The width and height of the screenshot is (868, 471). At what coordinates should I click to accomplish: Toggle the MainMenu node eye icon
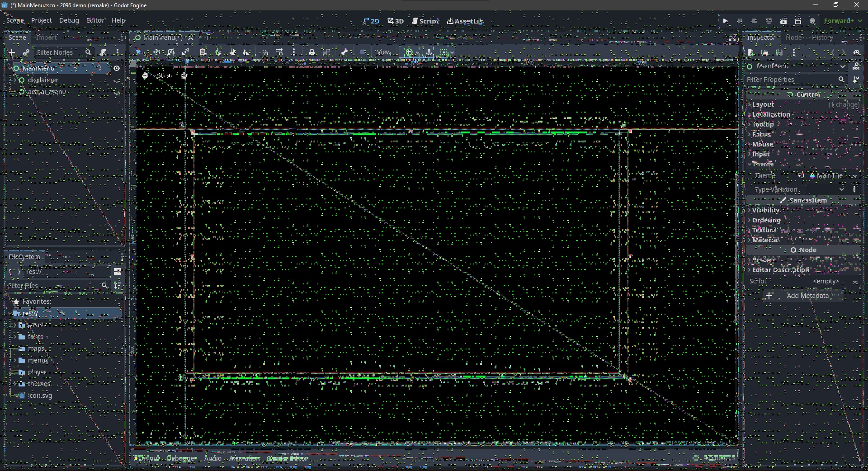[117, 68]
